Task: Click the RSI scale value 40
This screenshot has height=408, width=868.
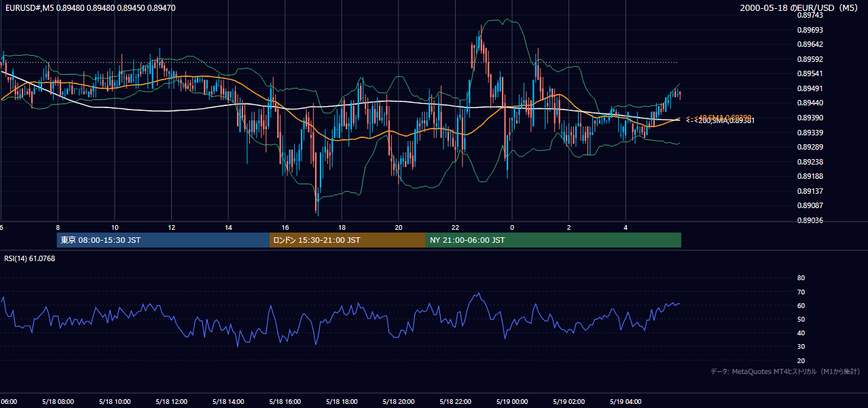Action: [x=801, y=333]
